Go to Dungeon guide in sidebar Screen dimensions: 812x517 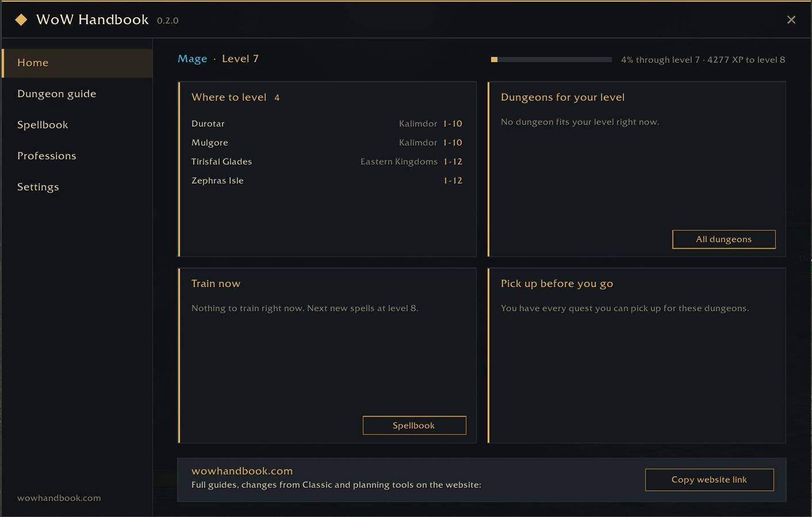coord(77,94)
